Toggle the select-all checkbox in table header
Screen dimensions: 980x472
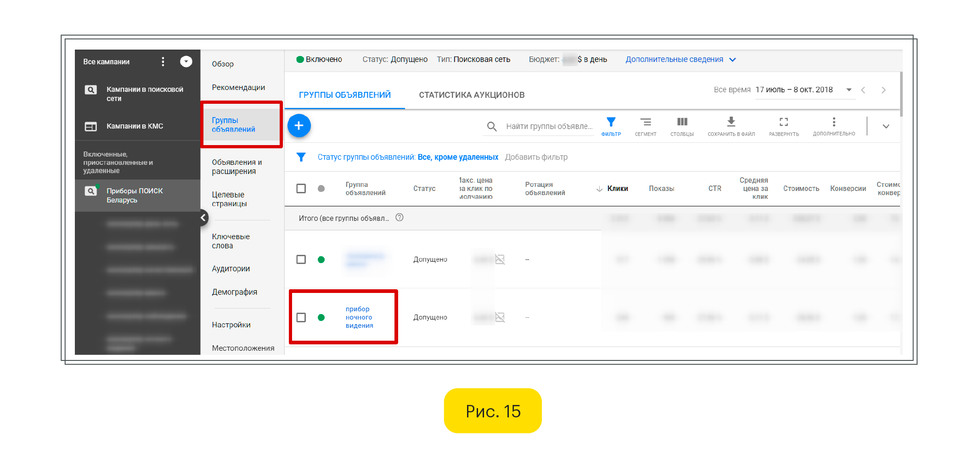pyautogui.click(x=301, y=188)
